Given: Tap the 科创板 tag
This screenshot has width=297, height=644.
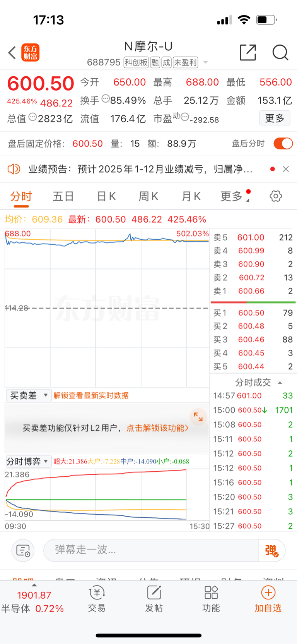Looking at the screenshot, I should [136, 62].
